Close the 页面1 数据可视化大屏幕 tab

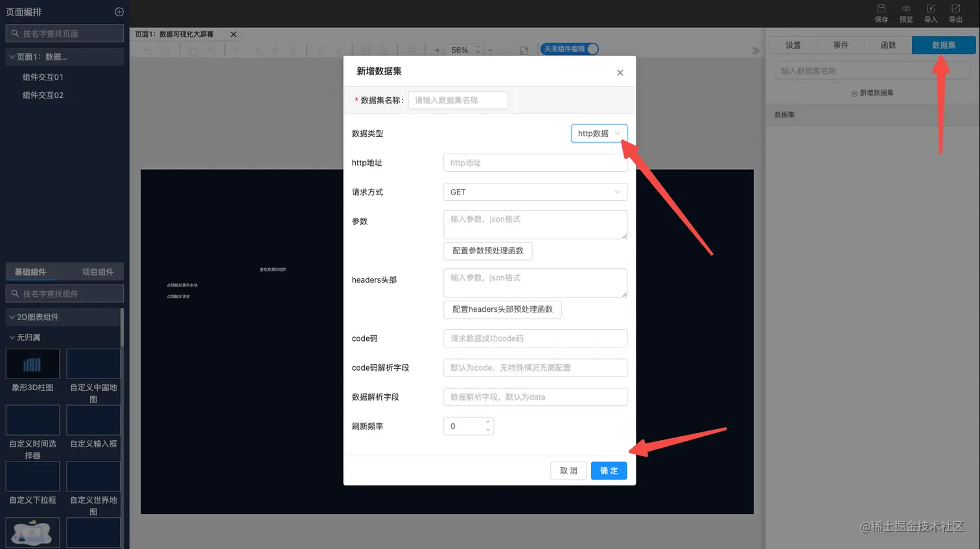pos(233,34)
